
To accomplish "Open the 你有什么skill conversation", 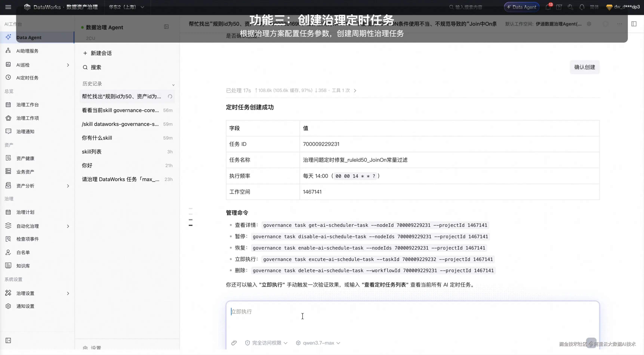I will (x=127, y=138).
